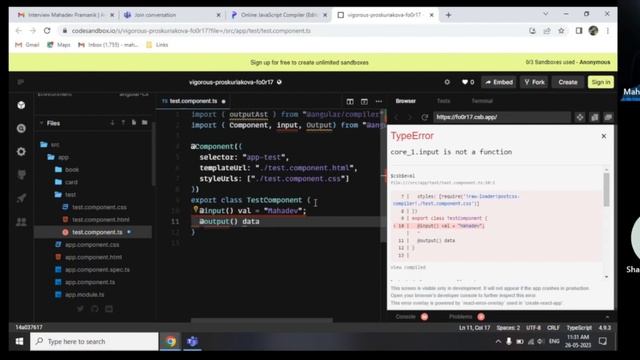Click the upload arrow icon in Files header
Screen dimensions: 640x360
coord(123,123)
